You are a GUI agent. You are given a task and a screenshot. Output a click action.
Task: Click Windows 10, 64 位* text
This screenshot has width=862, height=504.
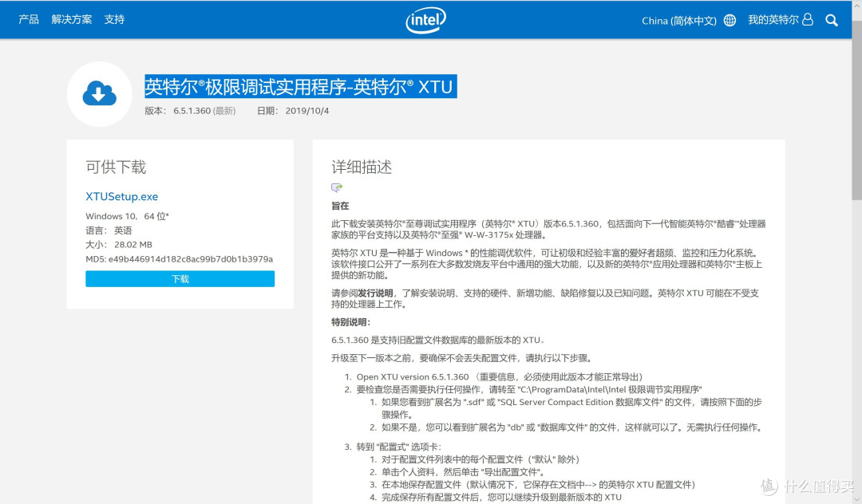pos(127,216)
